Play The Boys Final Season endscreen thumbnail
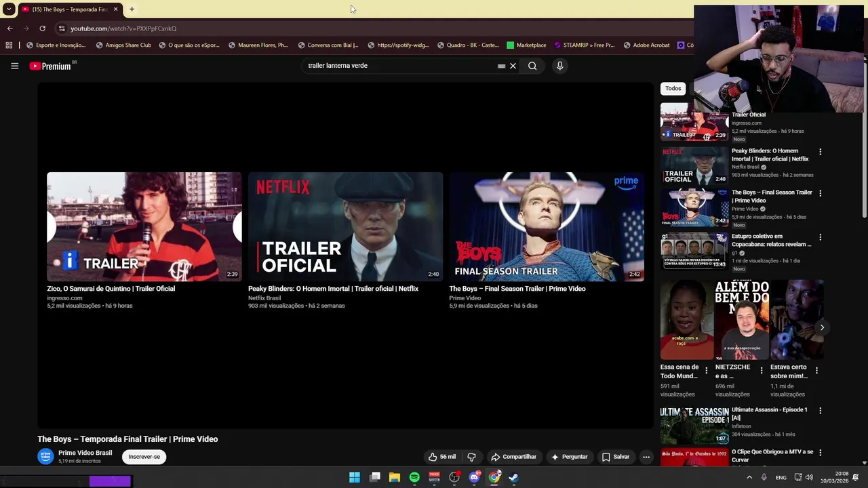Image resolution: width=868 pixels, height=488 pixels. [547, 226]
